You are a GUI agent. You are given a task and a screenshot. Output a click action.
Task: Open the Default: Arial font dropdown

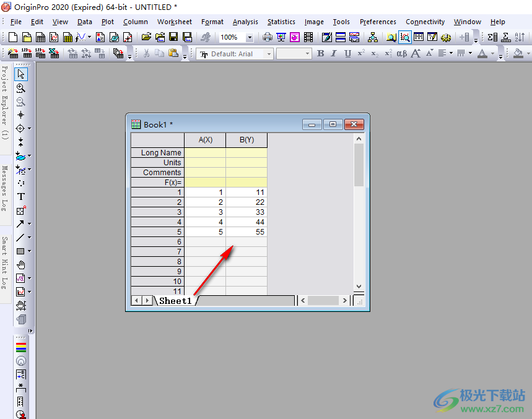coord(269,54)
